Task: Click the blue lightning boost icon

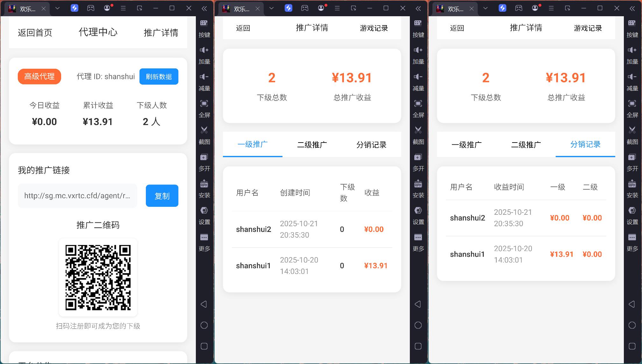Action: (74, 8)
